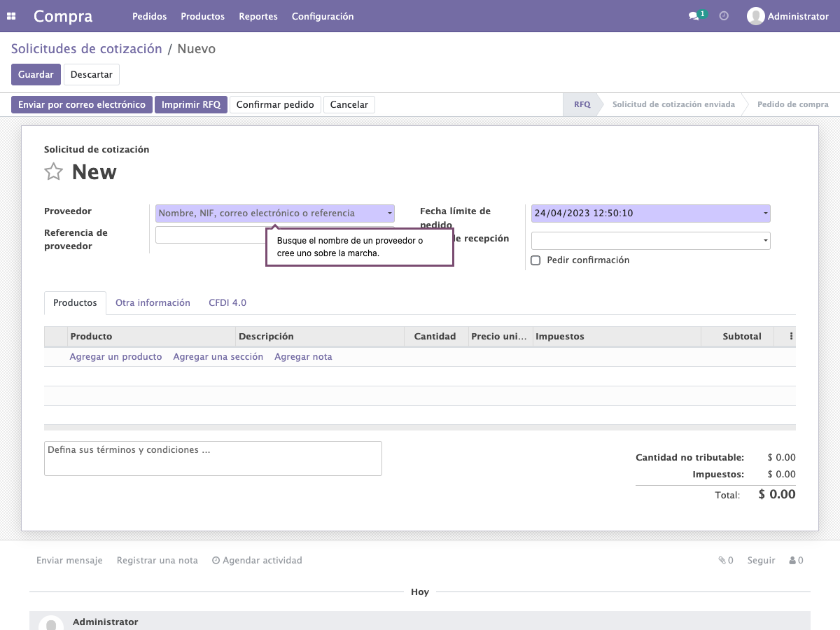Click Imprimir RFQ button
The width and height of the screenshot is (840, 630).
[191, 104]
